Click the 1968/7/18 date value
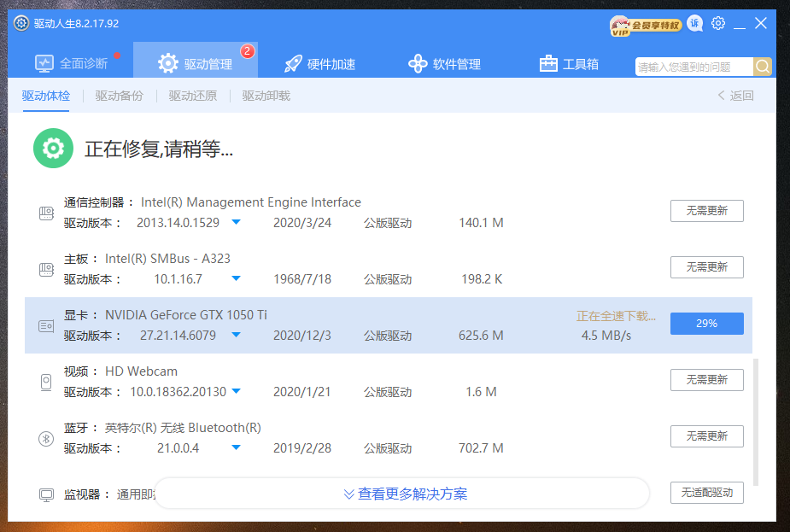 302,279
